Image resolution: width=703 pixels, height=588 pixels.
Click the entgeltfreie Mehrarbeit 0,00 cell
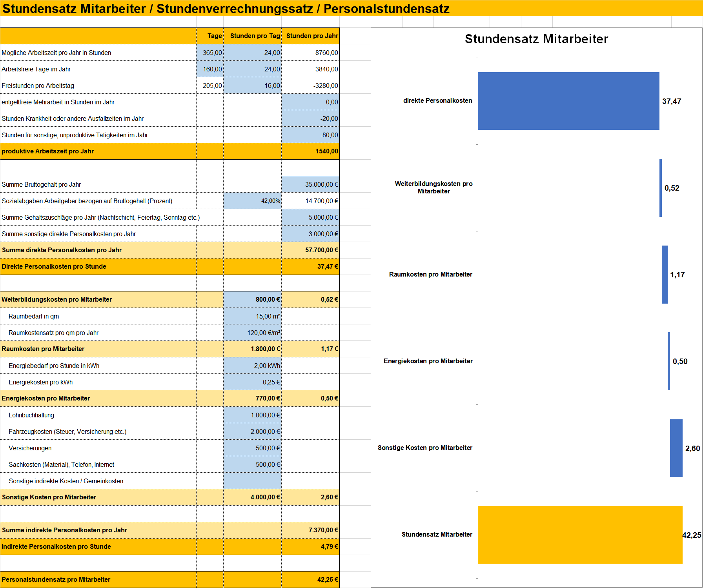310,102
